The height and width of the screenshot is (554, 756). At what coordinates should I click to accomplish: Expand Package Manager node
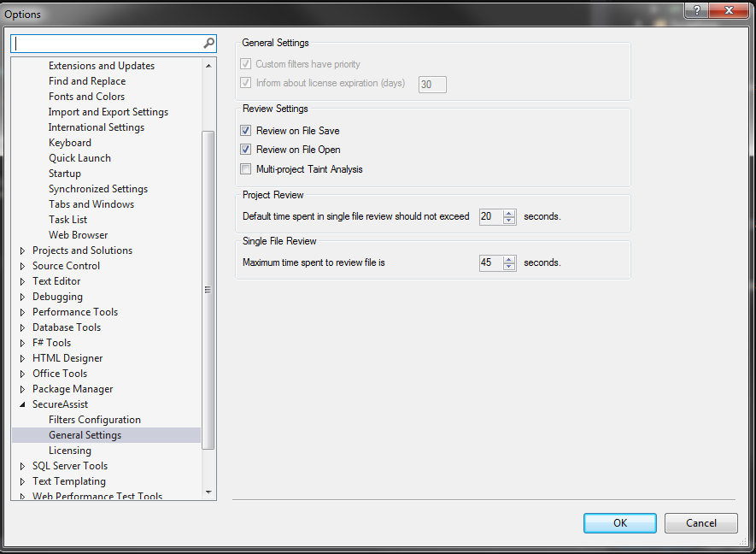coord(22,390)
